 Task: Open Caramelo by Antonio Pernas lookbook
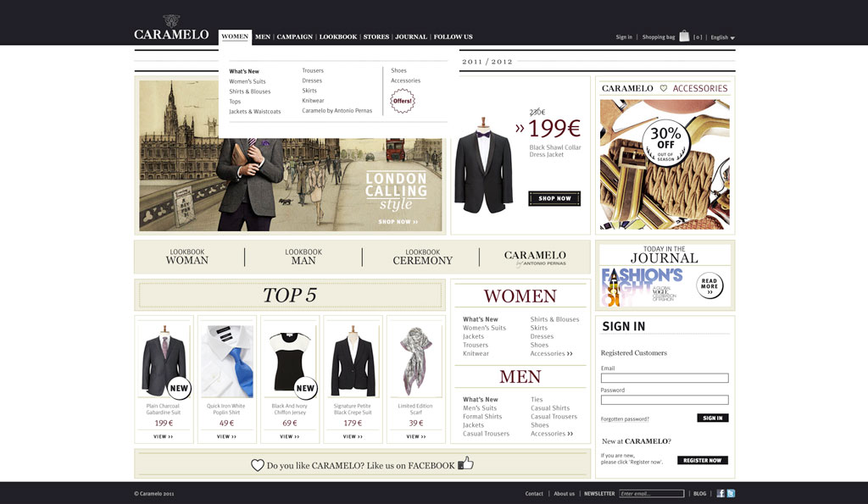[x=535, y=258]
